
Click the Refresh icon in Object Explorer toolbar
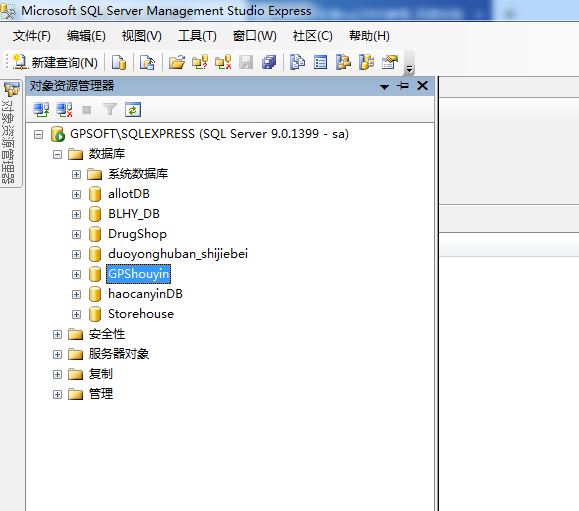click(133, 110)
